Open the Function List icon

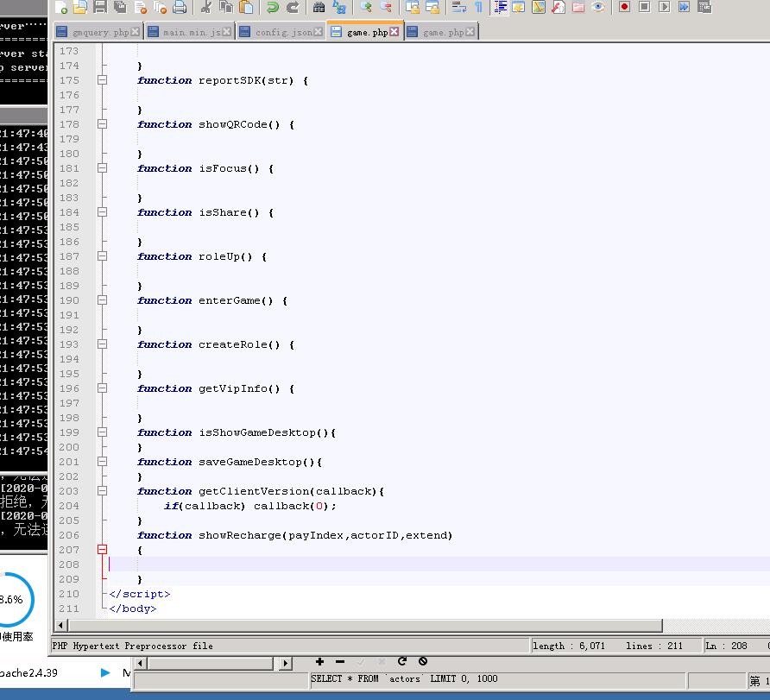click(559, 7)
